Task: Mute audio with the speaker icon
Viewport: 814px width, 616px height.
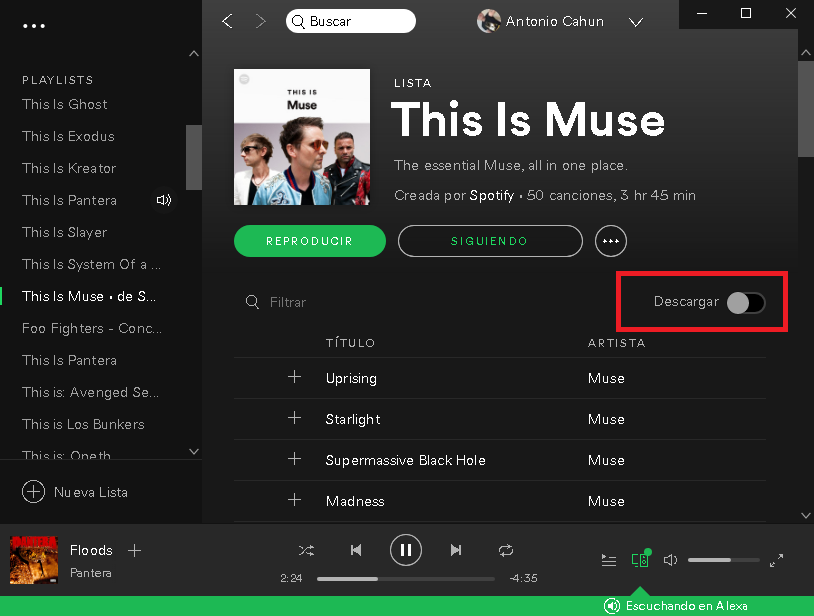Action: [x=670, y=560]
